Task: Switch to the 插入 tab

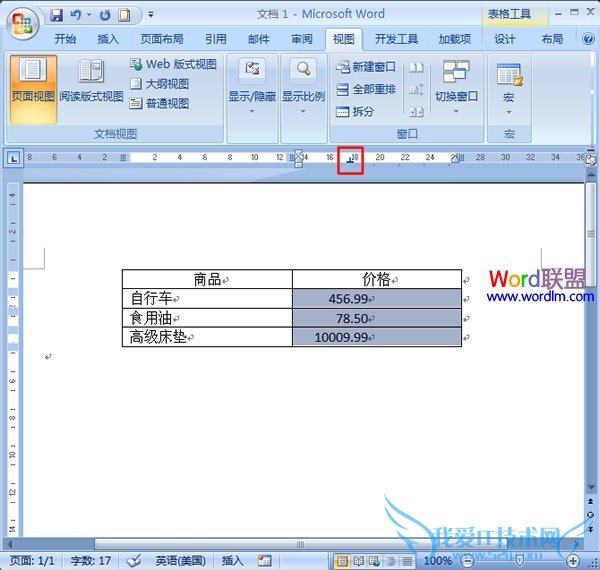Action: [x=108, y=39]
